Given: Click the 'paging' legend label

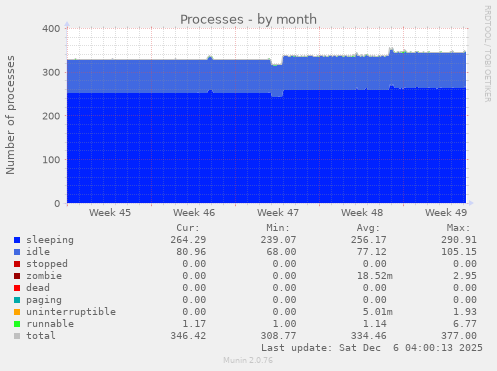Looking at the screenshot, I should coord(44,300).
